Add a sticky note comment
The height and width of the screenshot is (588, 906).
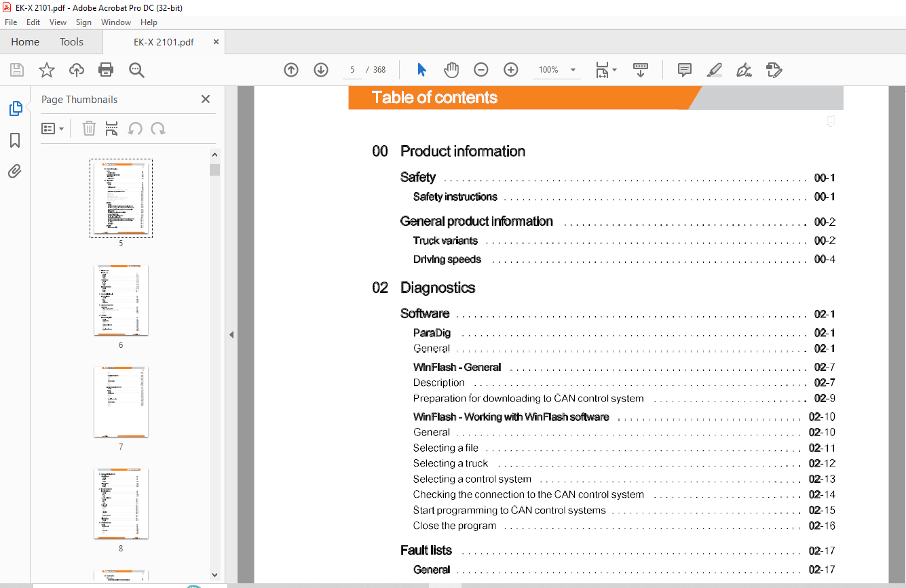coord(685,70)
